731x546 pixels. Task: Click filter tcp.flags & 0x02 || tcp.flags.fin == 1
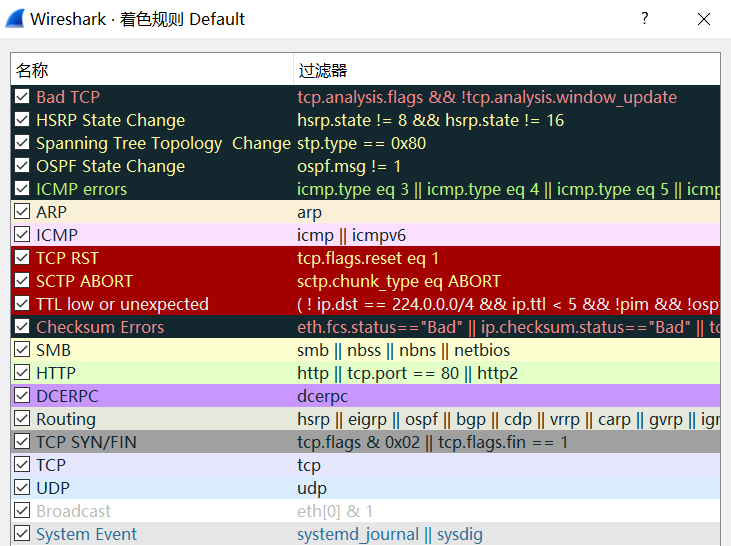point(433,442)
